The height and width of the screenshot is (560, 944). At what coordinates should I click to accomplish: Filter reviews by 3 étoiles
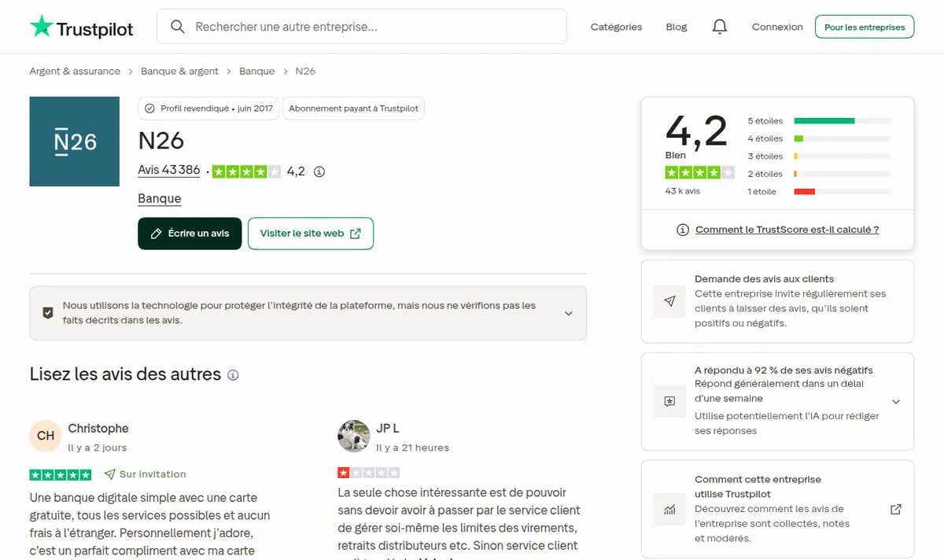click(819, 157)
